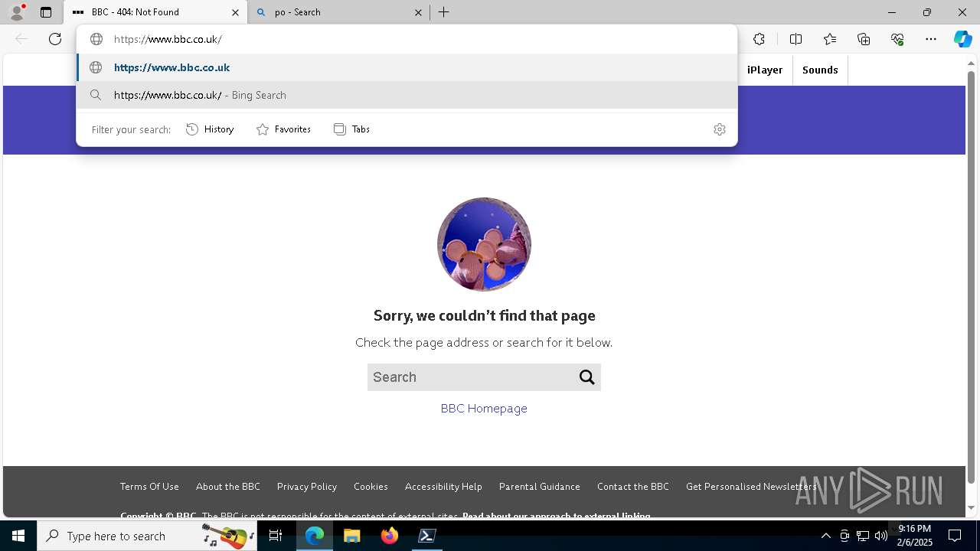
Task: Open Task View icon on taskbar
Action: pyautogui.click(x=276, y=536)
